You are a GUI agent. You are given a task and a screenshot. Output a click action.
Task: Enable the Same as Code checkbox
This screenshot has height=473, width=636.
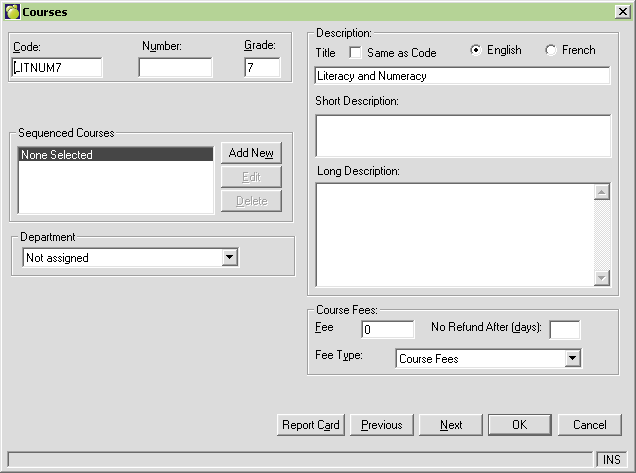(355, 52)
